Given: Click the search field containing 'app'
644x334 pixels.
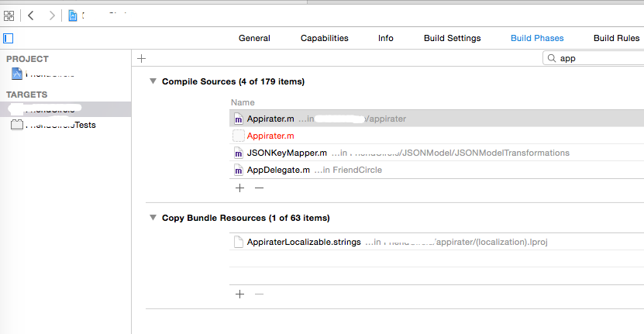Looking at the screenshot, I should pyautogui.click(x=594, y=58).
